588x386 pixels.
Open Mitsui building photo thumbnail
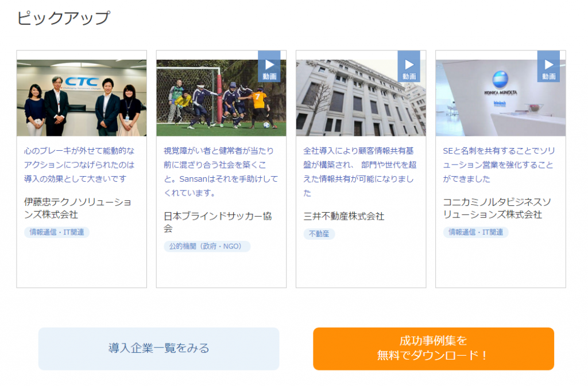pyautogui.click(x=361, y=98)
